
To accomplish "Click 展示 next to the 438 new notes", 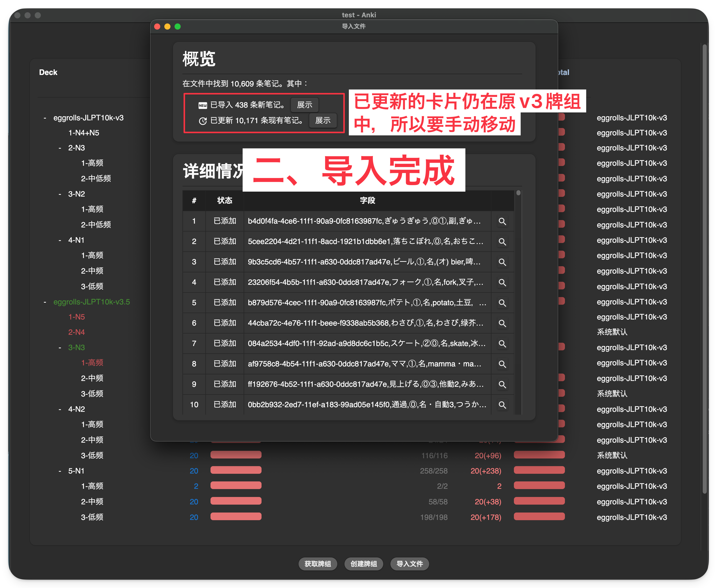I will click(304, 105).
